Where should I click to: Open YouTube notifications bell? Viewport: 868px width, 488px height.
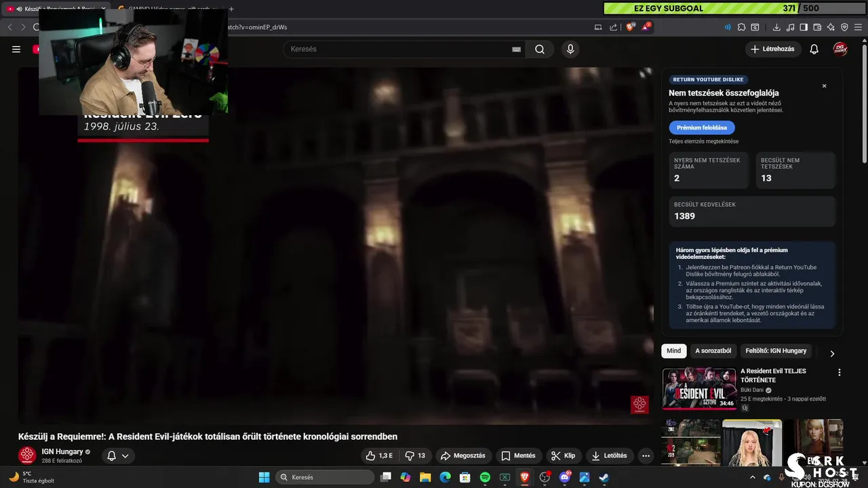click(814, 49)
